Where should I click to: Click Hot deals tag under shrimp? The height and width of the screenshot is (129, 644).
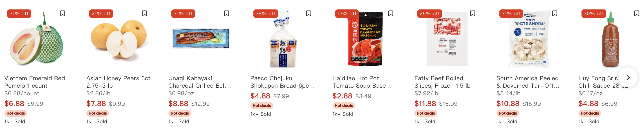[x=508, y=113]
